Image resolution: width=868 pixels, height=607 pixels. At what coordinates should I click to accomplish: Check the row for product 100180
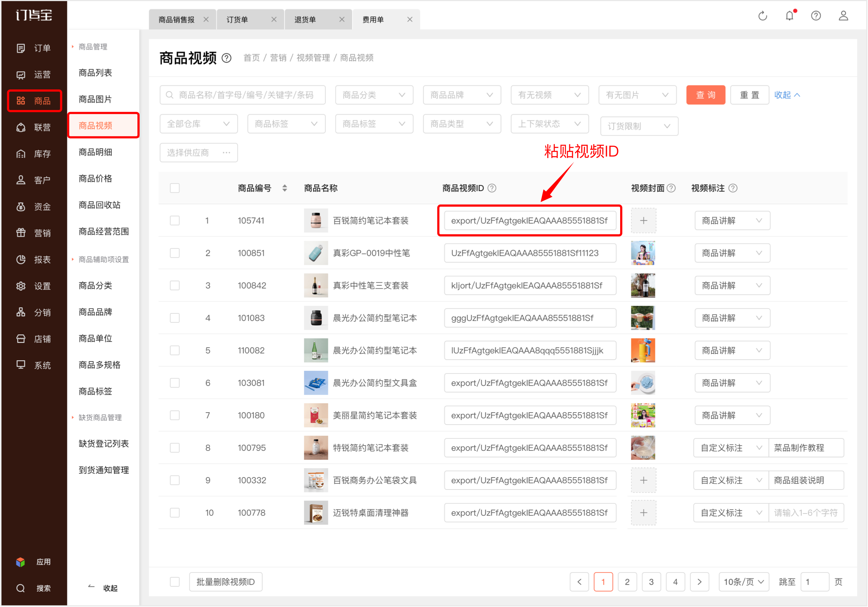(x=175, y=416)
